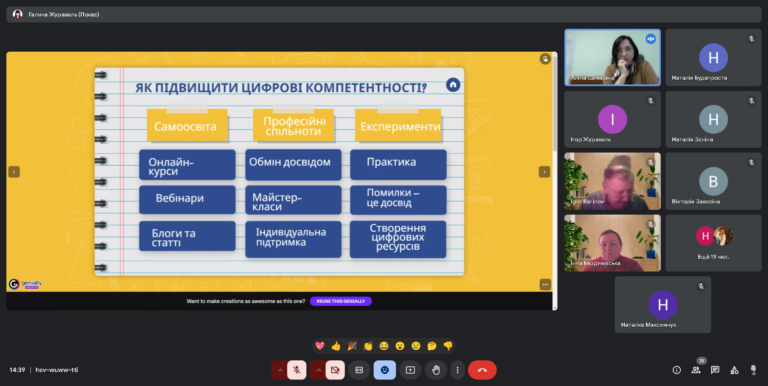The image size is (768, 386).
Task: Click the icon at presentation top-right
Action: pyautogui.click(x=545, y=59)
